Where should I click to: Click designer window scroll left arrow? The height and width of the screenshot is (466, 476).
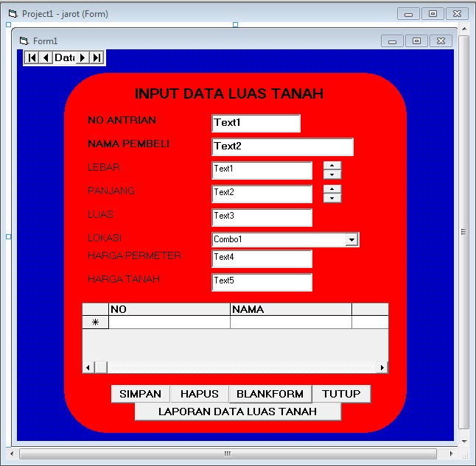point(12,454)
